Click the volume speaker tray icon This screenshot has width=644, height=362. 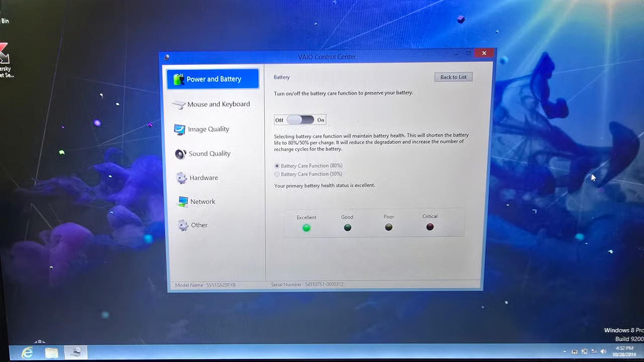pos(604,351)
